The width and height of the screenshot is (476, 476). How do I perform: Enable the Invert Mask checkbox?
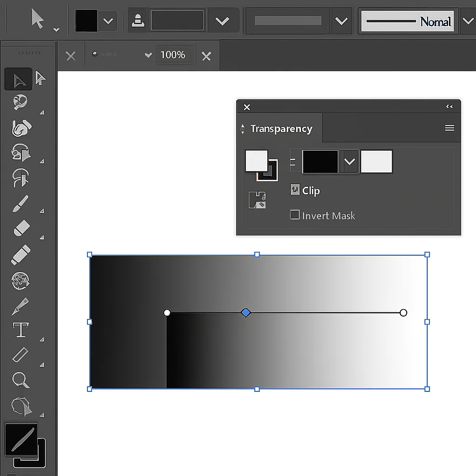(294, 215)
